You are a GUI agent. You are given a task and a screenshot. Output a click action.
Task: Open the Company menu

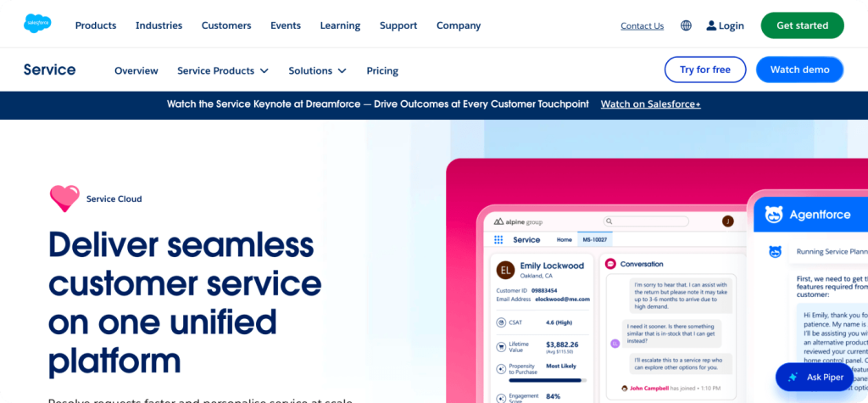pyautogui.click(x=459, y=25)
